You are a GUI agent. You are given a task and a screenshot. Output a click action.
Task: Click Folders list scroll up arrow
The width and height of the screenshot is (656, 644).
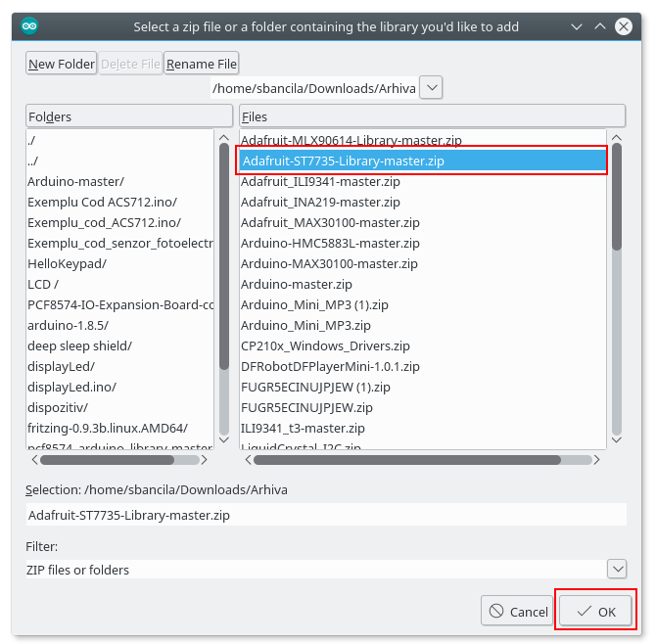click(224, 137)
